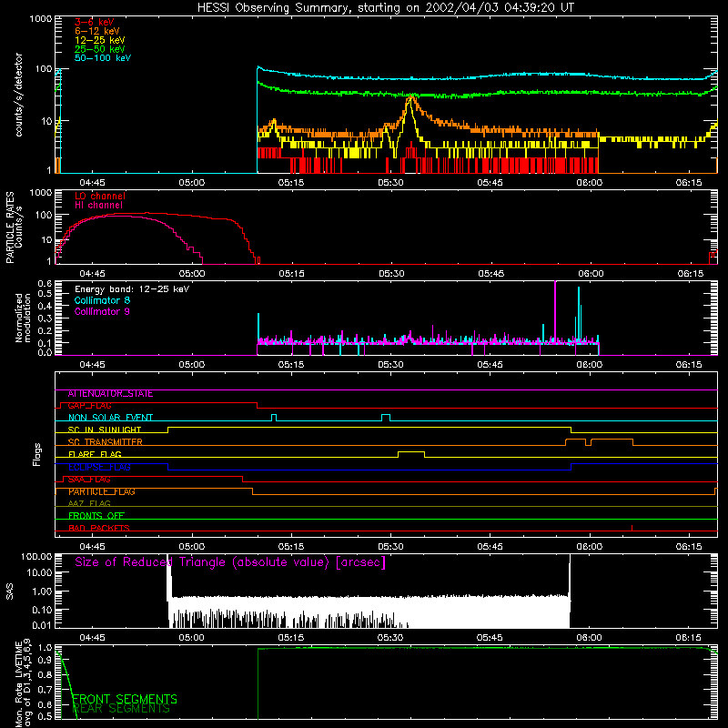This screenshot has height=728, width=728.
Task: Click the Size of Reduced Triangle label
Action: 230,562
